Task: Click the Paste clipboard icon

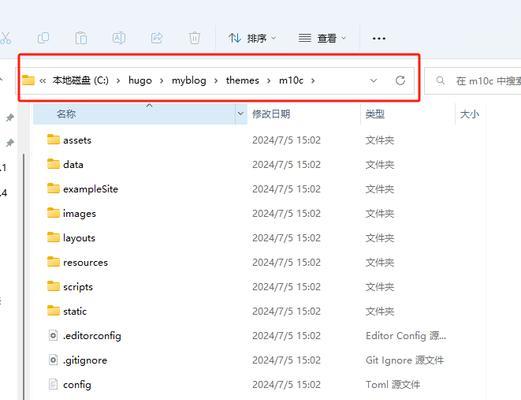Action: pyautogui.click(x=81, y=38)
